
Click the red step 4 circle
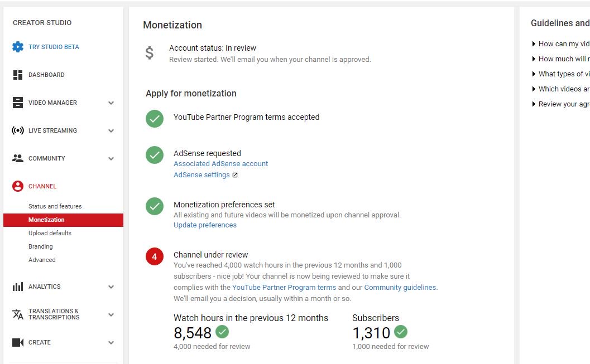click(x=155, y=256)
